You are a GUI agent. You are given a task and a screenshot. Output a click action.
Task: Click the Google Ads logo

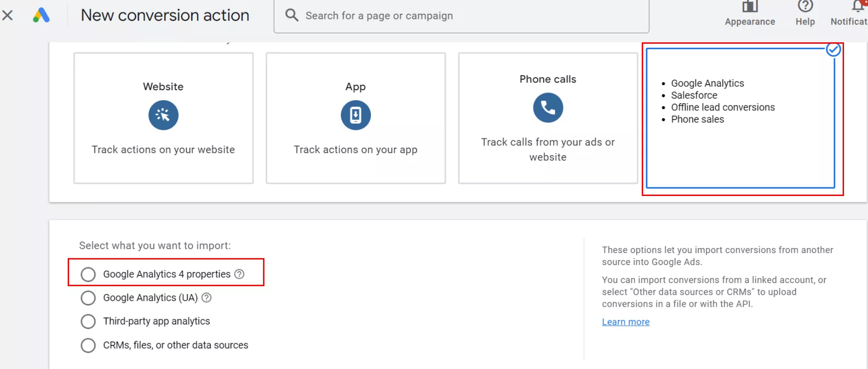pyautogui.click(x=41, y=15)
